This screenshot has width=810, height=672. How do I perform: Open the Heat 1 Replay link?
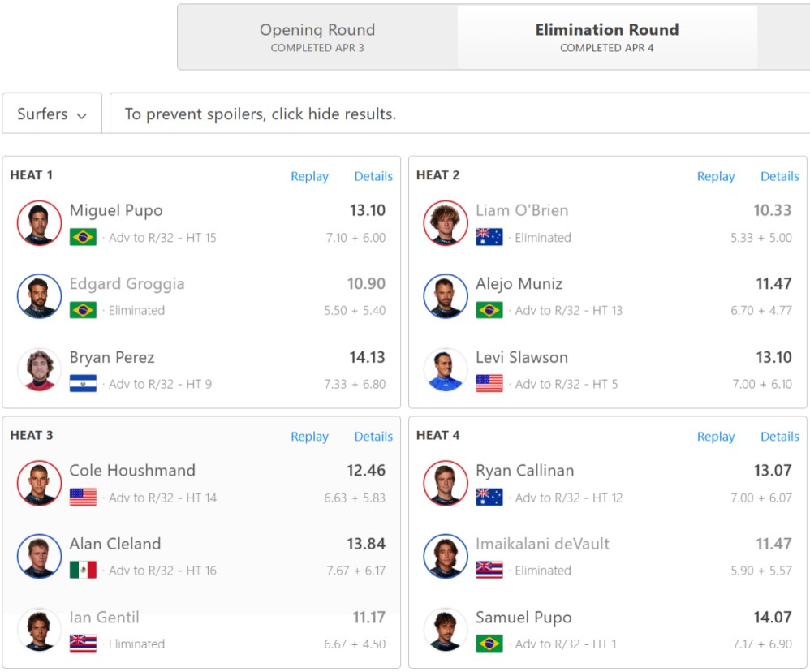tap(309, 177)
